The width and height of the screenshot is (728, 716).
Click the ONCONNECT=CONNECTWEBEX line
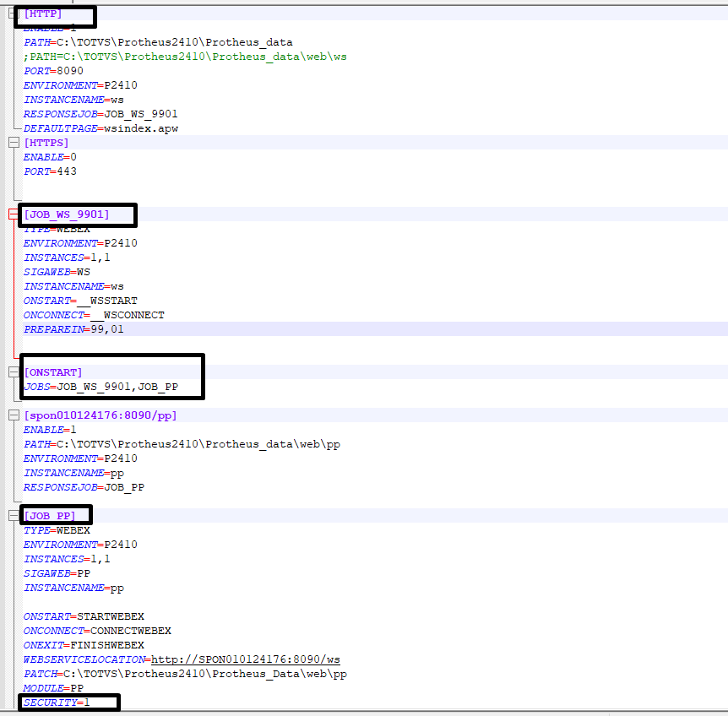tap(97, 631)
